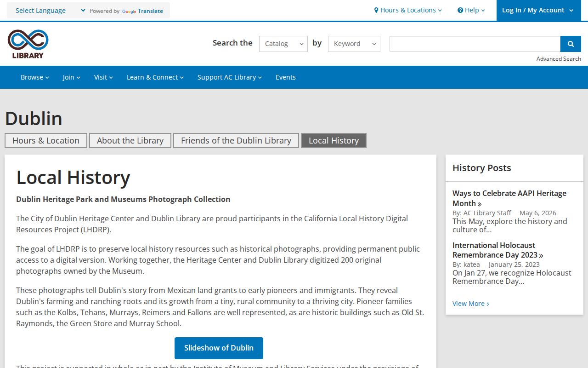The width and height of the screenshot is (588, 368).
Task: Click 'Dublin Heritage Park and Museums Photograph Collection' subheading
Action: click(x=123, y=199)
